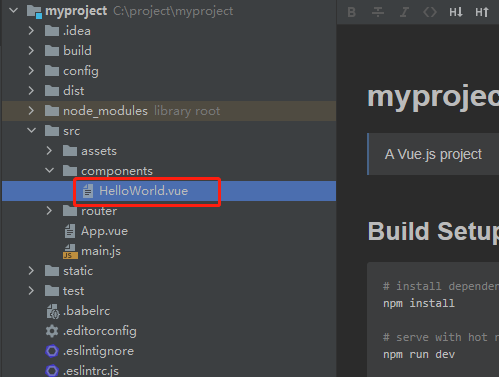The height and width of the screenshot is (377, 499).
Task: Decrease header level button
Action: tap(456, 12)
